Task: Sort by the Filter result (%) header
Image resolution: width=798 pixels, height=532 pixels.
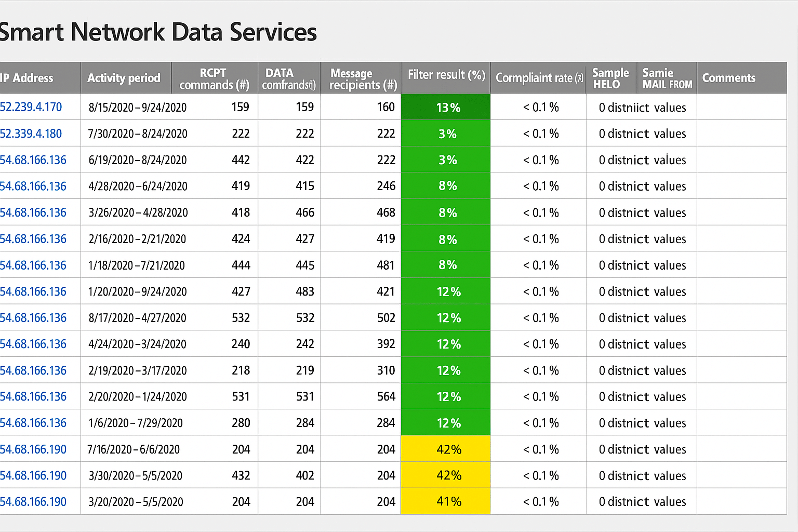Action: click(x=446, y=75)
